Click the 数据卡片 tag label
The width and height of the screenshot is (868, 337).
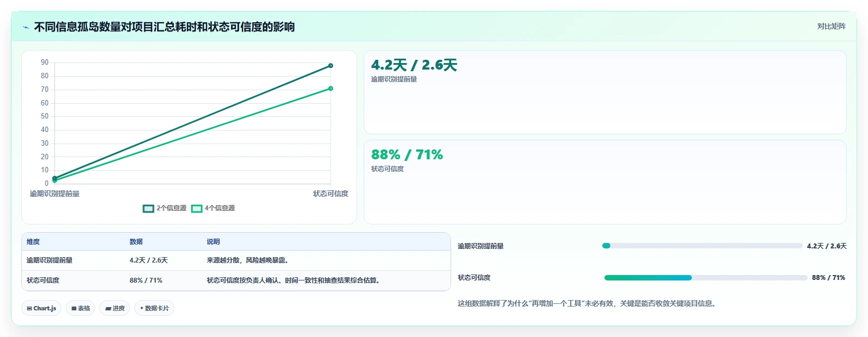(x=157, y=308)
